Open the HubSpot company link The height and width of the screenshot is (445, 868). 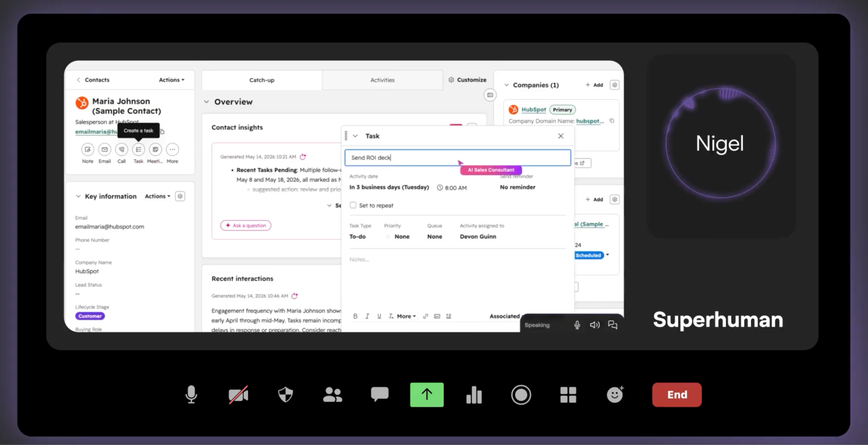tap(534, 109)
